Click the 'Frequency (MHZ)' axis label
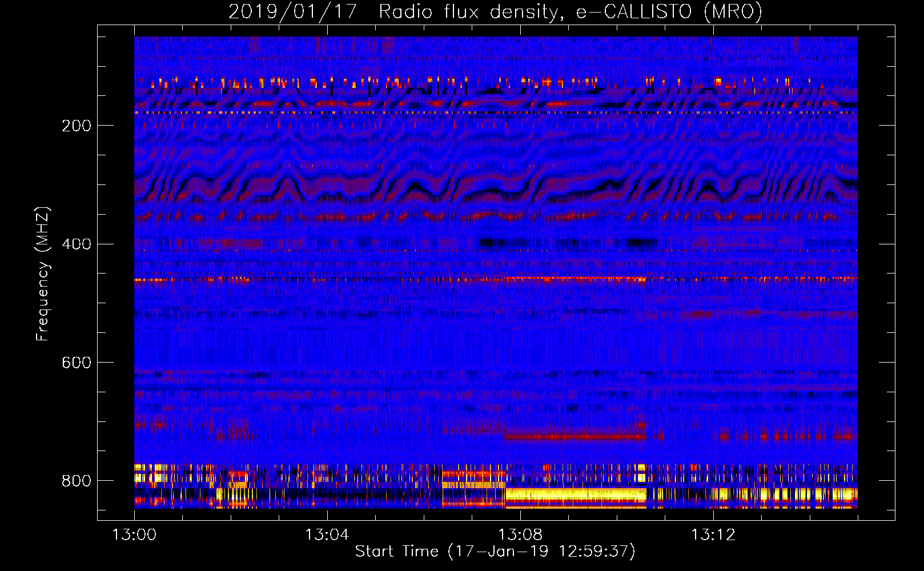924x571 pixels. pyautogui.click(x=43, y=274)
